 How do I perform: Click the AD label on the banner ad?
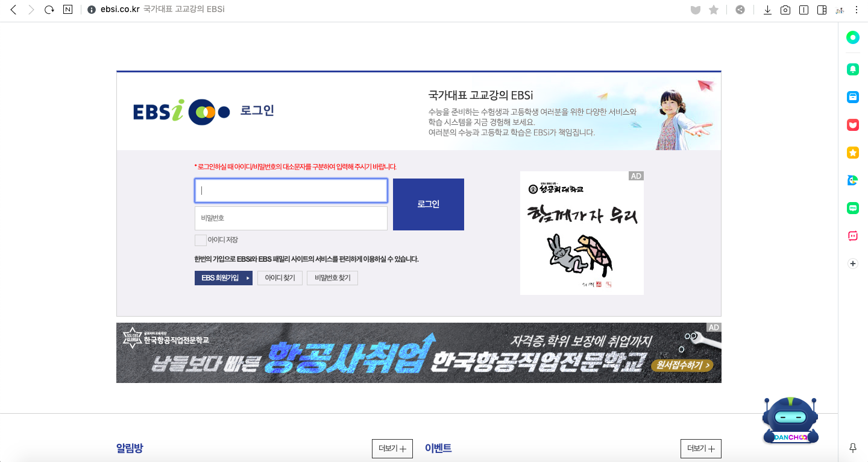[714, 328]
